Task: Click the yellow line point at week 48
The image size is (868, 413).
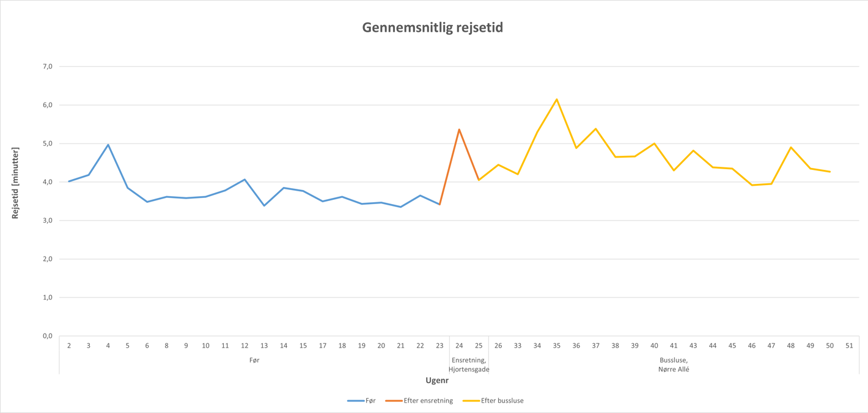Action: click(791, 147)
